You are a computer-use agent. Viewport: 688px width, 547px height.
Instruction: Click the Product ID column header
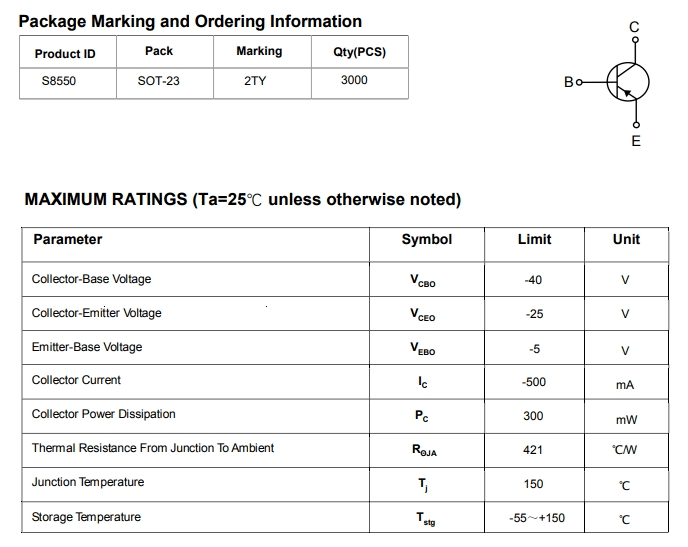(65, 53)
